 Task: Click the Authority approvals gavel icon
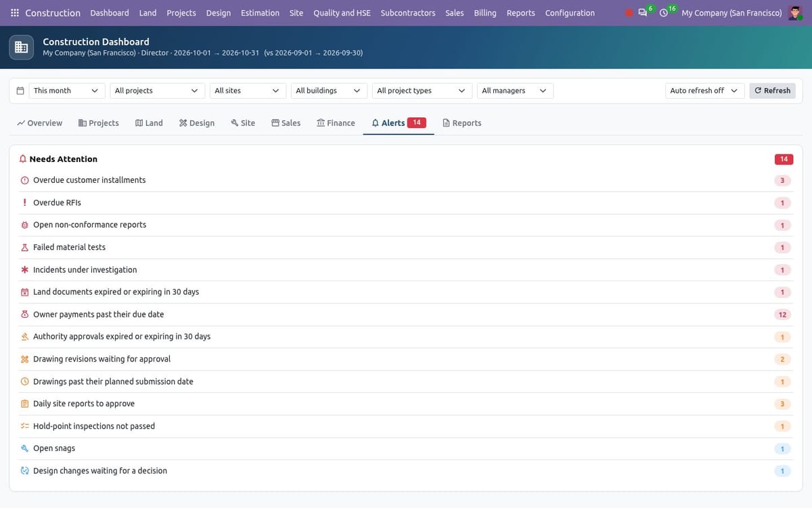[x=25, y=337]
